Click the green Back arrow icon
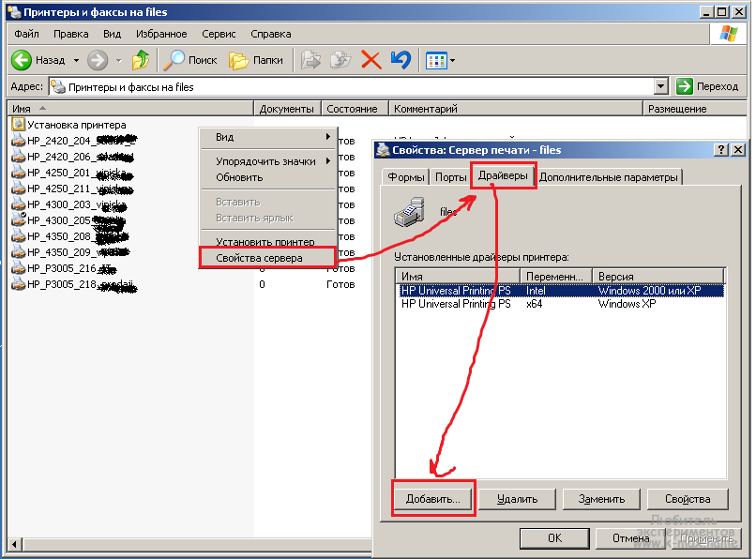Image resolution: width=756 pixels, height=559 pixels. [x=22, y=60]
